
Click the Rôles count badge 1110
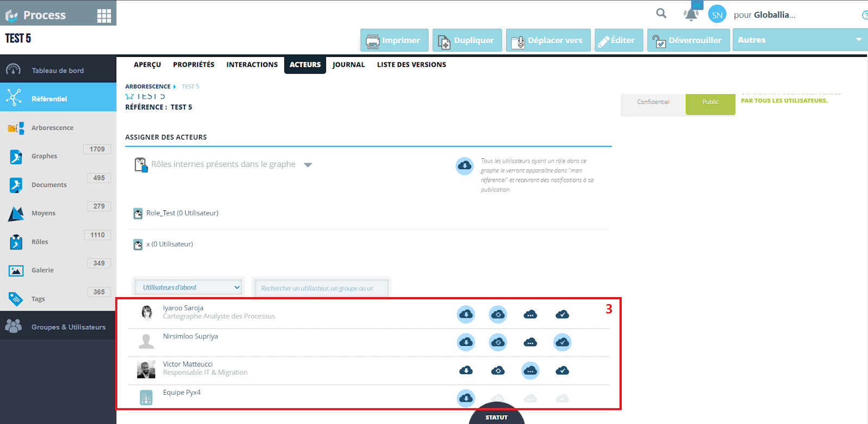(98, 235)
